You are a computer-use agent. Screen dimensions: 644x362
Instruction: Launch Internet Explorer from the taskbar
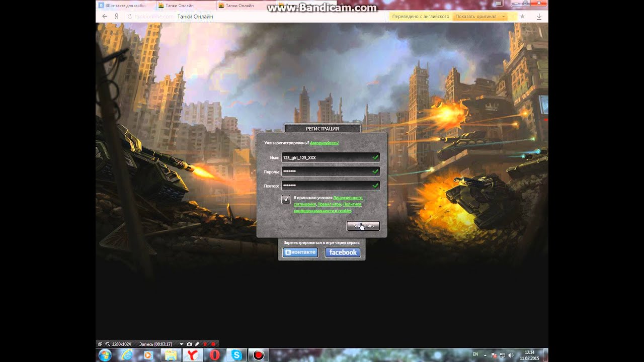(126, 355)
